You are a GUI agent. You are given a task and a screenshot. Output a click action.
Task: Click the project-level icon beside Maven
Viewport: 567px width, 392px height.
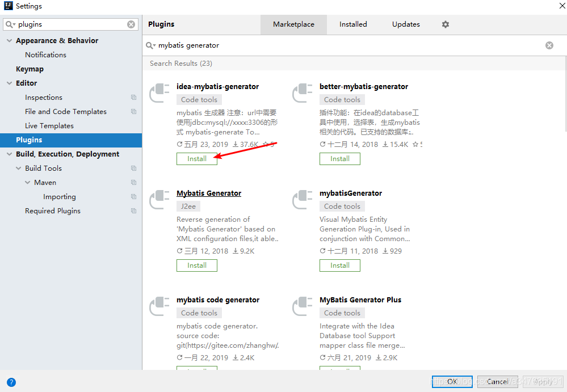[133, 183]
